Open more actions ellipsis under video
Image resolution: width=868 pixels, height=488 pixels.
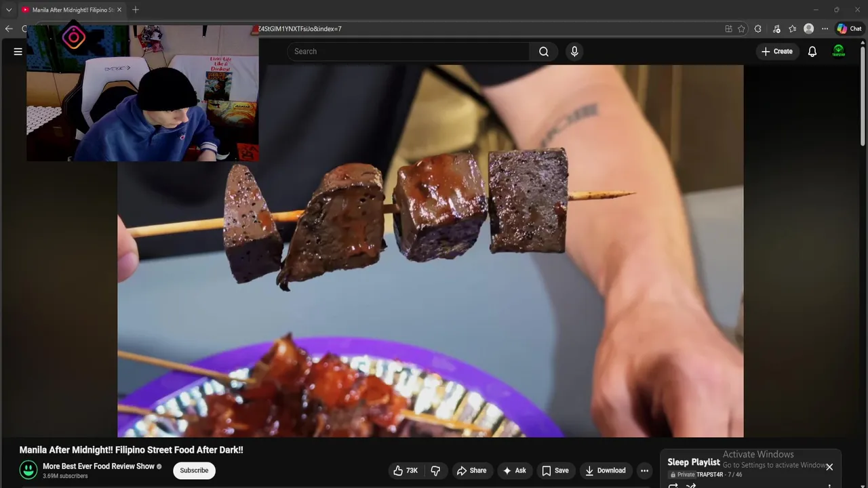[645, 470]
